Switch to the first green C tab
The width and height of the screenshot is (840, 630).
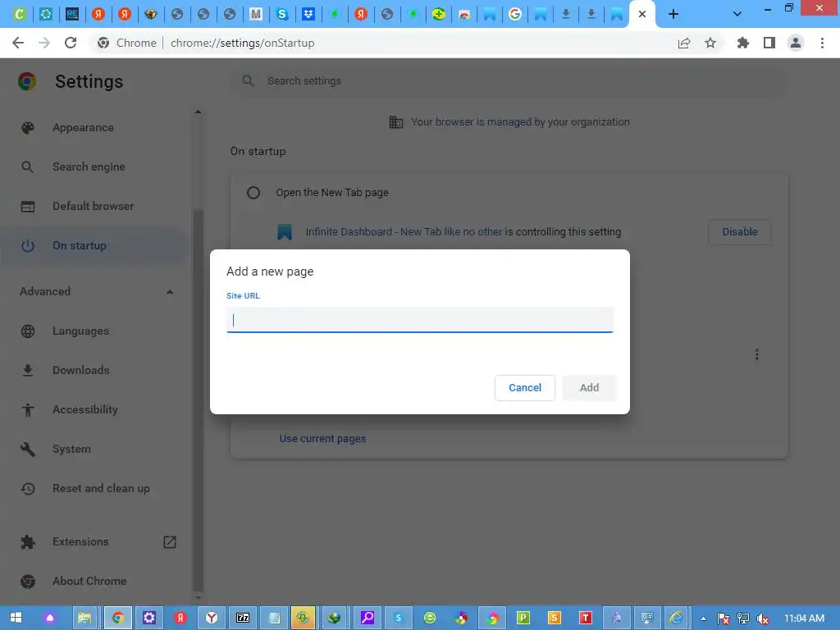20,15
